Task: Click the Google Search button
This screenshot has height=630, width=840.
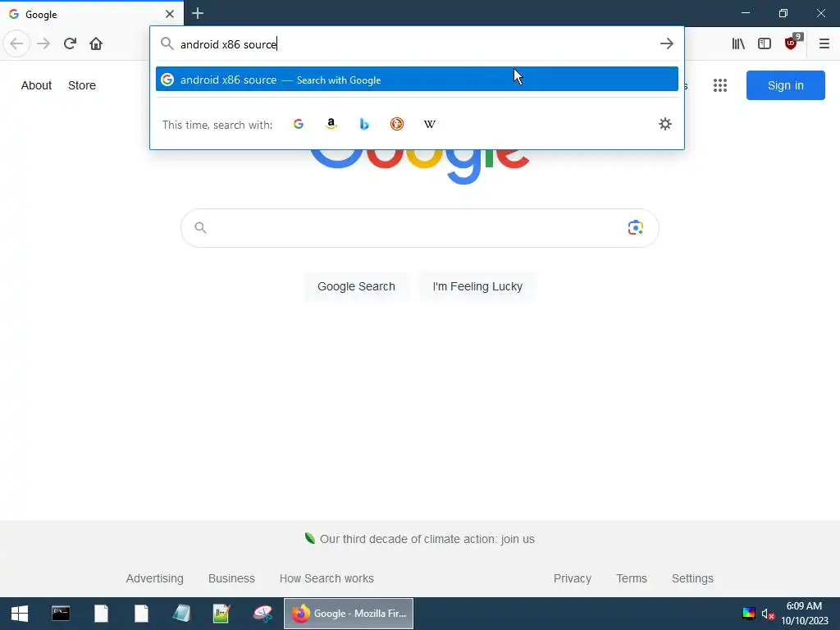Action: [356, 286]
